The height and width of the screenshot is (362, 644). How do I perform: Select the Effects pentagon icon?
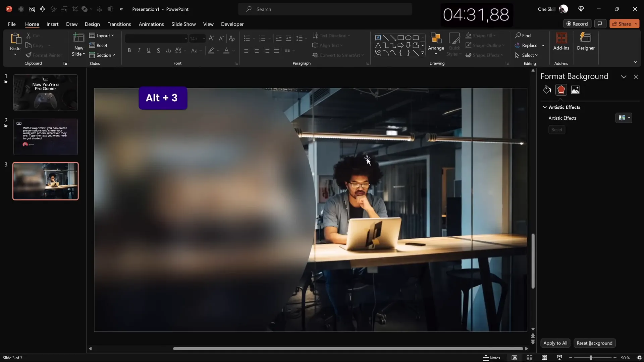tap(561, 90)
